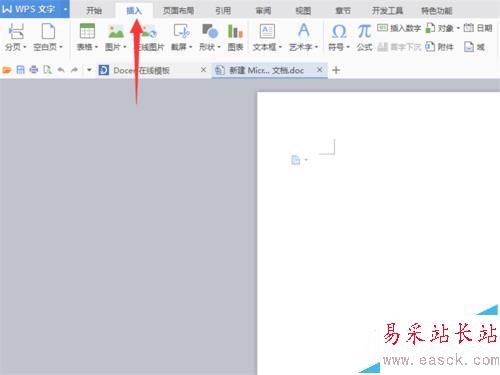The height and width of the screenshot is (375, 500).
Task: Click the 形状 shapes icon
Action: click(210, 31)
